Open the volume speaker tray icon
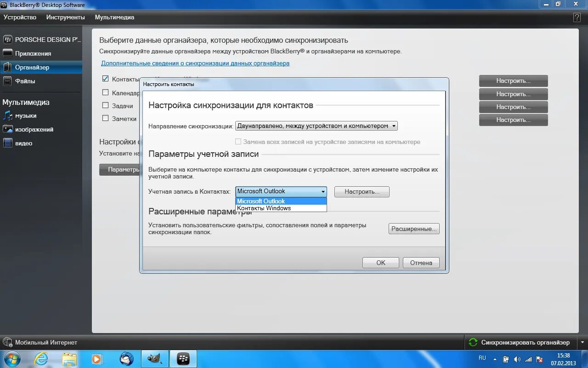Image resolution: width=588 pixels, height=368 pixels. (x=517, y=359)
